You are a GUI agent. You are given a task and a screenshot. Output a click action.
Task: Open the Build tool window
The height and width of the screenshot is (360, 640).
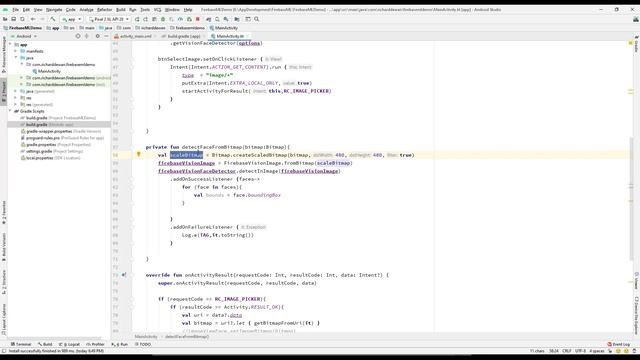pos(45,344)
